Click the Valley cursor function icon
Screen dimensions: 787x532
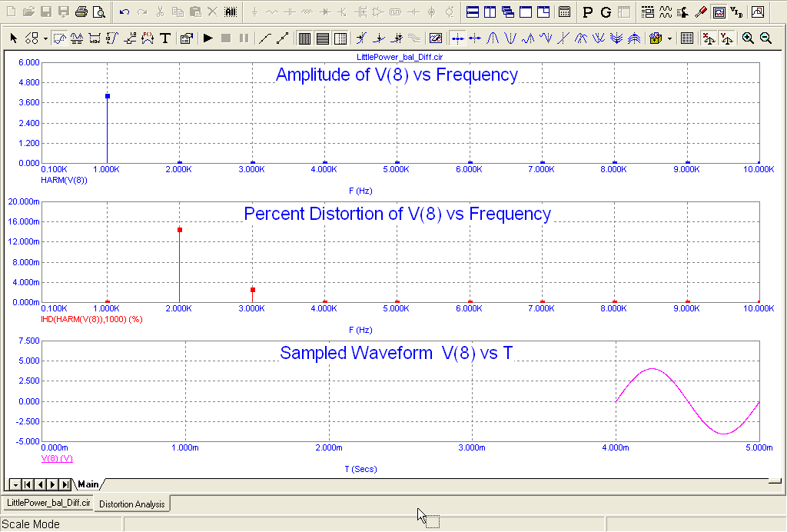pyautogui.click(x=510, y=38)
